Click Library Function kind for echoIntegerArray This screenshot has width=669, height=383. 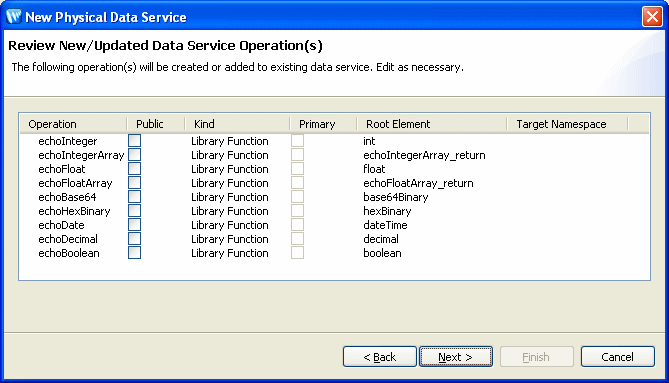230,155
